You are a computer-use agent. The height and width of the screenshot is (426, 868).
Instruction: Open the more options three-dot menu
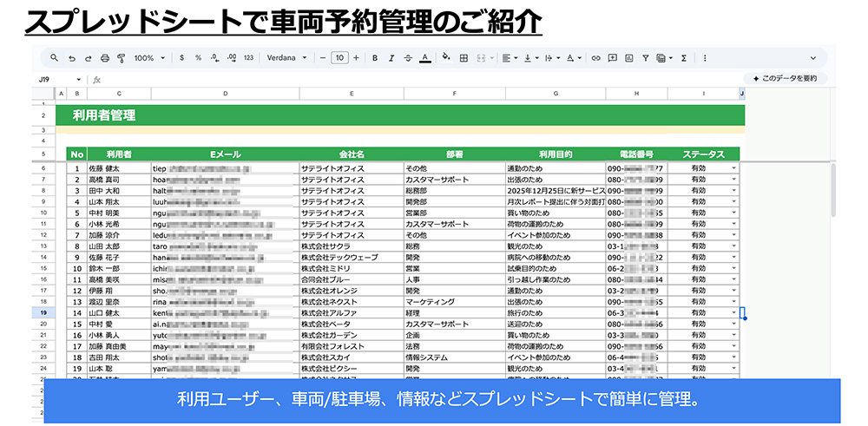705,58
